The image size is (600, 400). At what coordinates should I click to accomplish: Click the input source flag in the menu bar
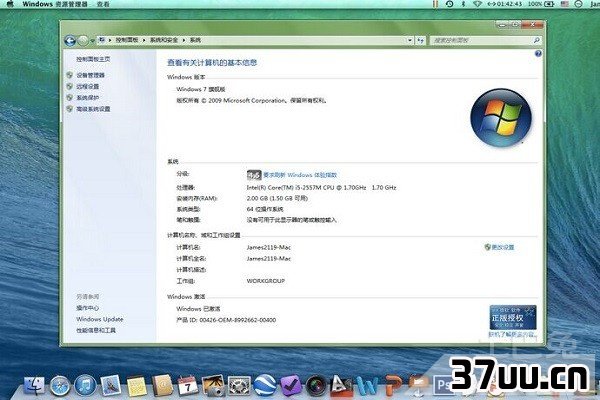tap(565, 4)
